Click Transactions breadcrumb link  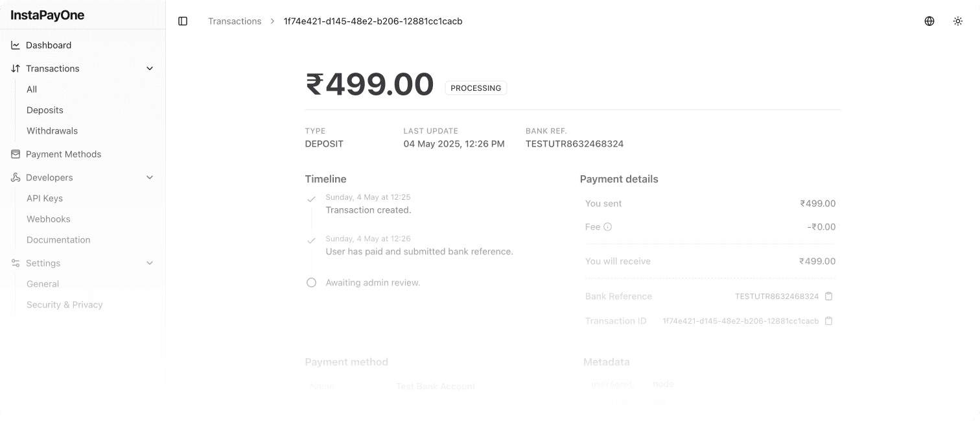pyautogui.click(x=235, y=21)
